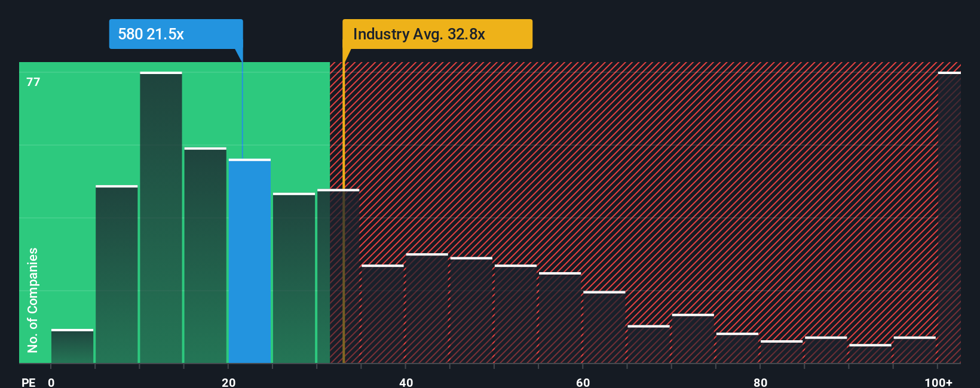980x388 pixels.
Task: Click the green bar at PE 5-10
Action: click(117, 274)
